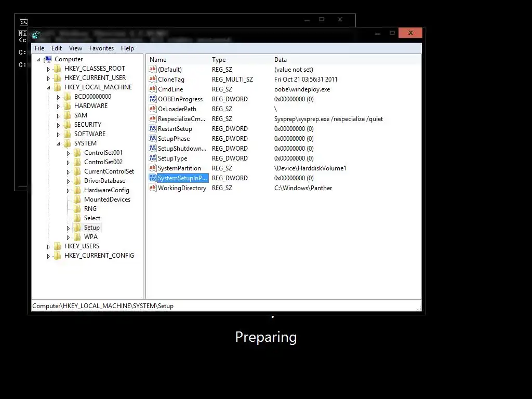Click the CloneTag string value icon
532x399 pixels.
click(153, 79)
